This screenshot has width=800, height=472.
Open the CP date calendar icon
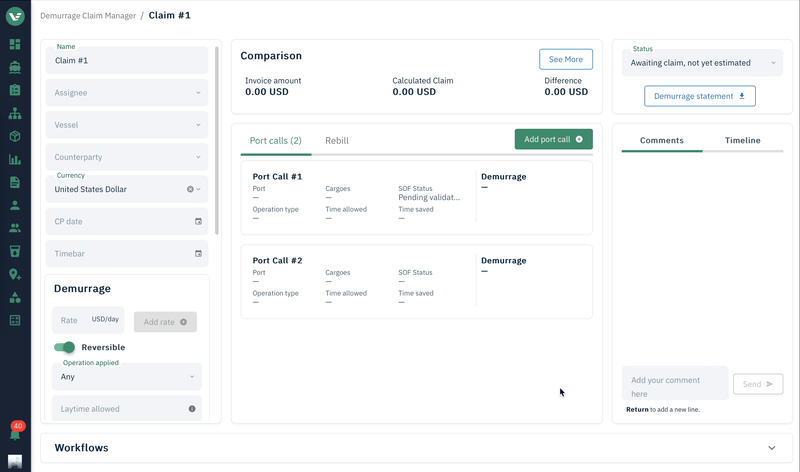point(198,221)
